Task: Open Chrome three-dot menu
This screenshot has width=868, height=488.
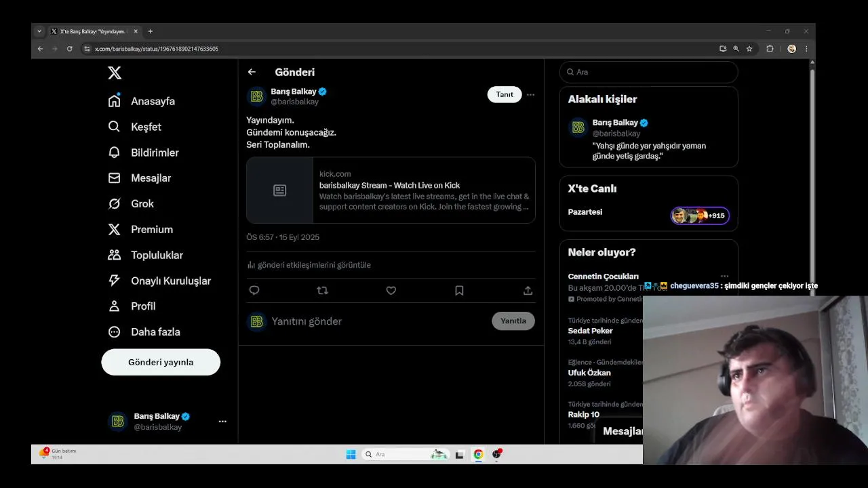Action: 806,49
